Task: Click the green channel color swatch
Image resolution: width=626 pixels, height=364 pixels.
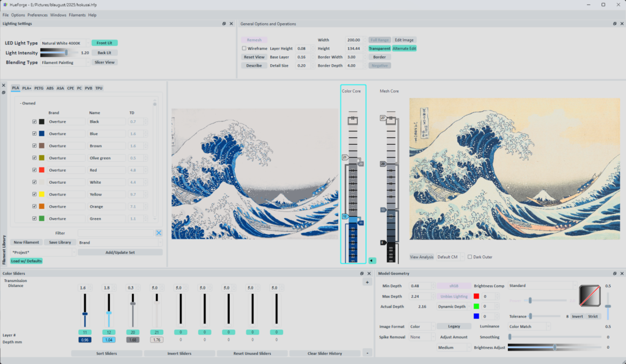Action: [x=476, y=306]
